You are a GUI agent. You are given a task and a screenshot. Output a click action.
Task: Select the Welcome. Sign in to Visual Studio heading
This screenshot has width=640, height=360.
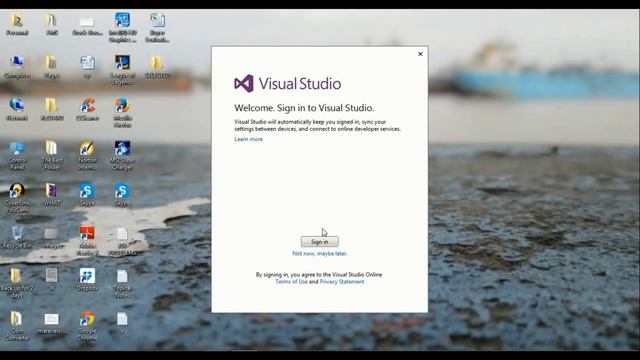click(304, 108)
